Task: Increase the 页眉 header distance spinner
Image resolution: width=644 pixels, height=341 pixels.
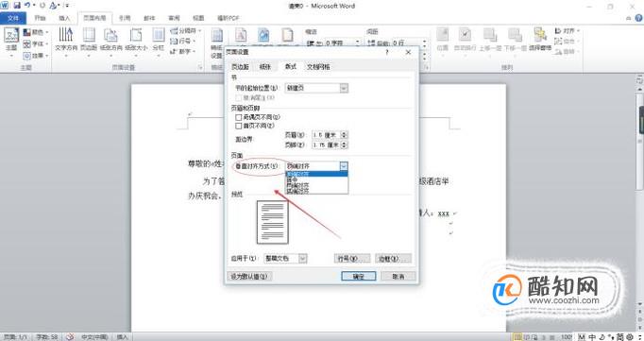Action: pyautogui.click(x=344, y=133)
